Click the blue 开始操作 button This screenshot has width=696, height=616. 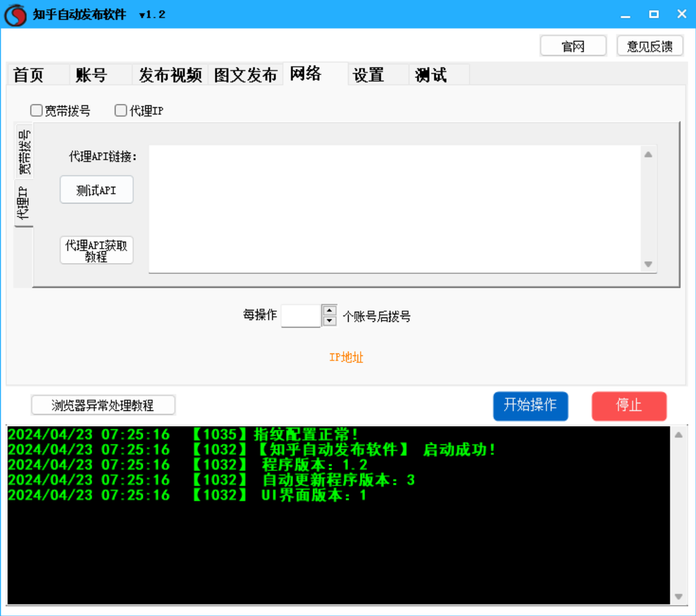531,406
